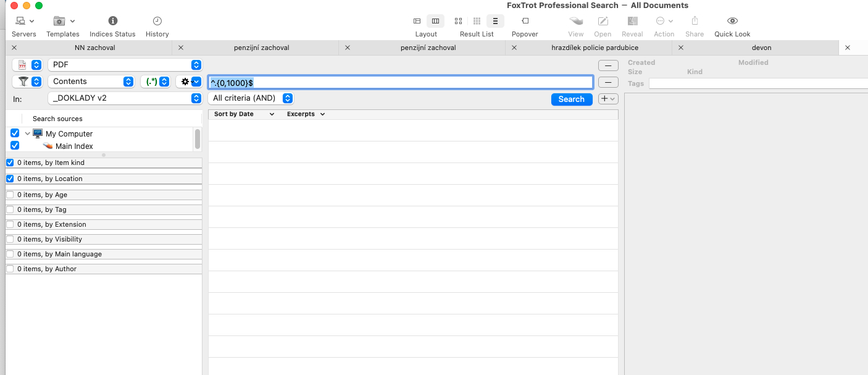
Task: Click the Quick Look eye icon
Action: (732, 21)
